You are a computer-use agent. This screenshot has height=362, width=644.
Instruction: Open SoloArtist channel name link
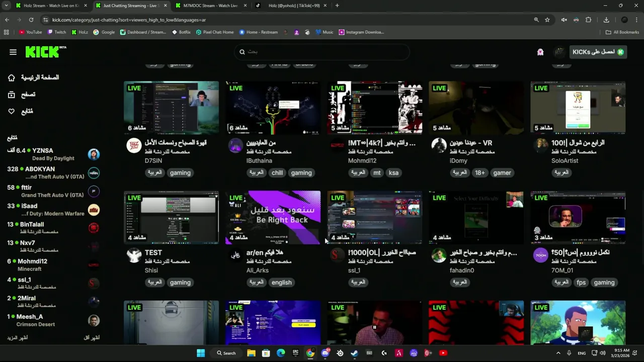[565, 161]
